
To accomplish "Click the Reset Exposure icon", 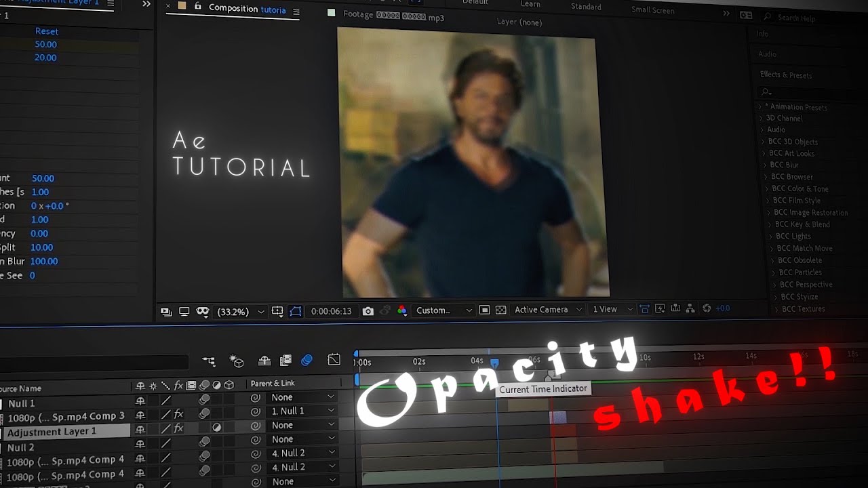I will [707, 308].
